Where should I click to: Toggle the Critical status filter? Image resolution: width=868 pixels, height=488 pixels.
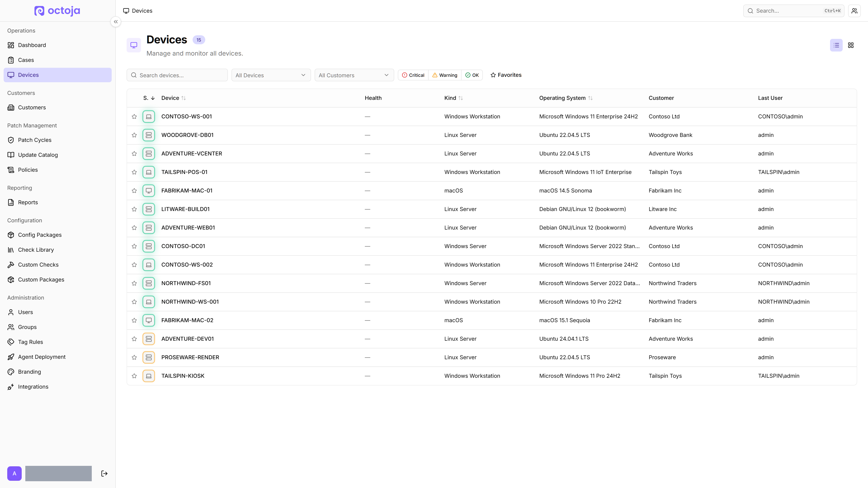(413, 75)
